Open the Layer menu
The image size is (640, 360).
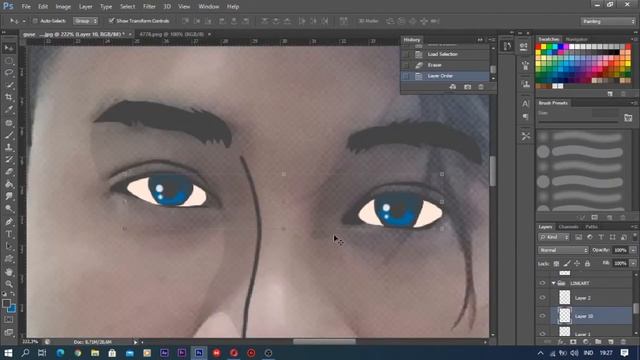tap(85, 7)
